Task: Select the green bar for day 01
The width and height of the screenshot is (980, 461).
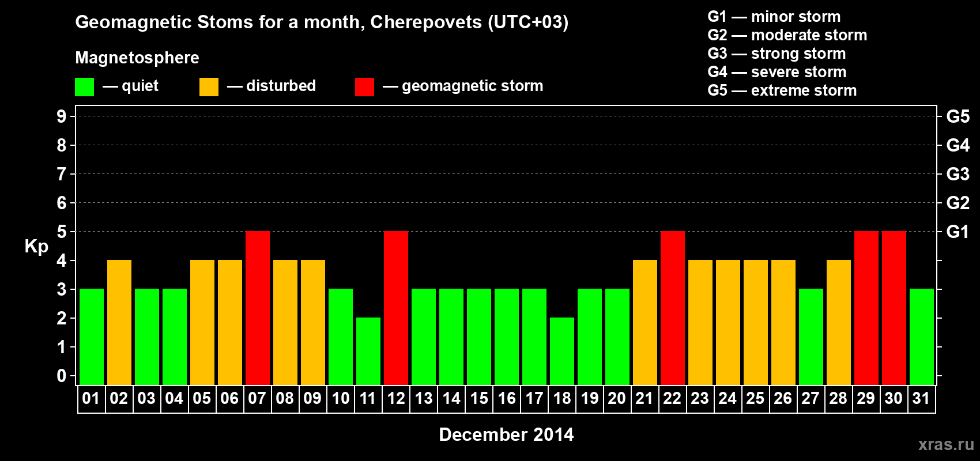Action: coord(92,337)
